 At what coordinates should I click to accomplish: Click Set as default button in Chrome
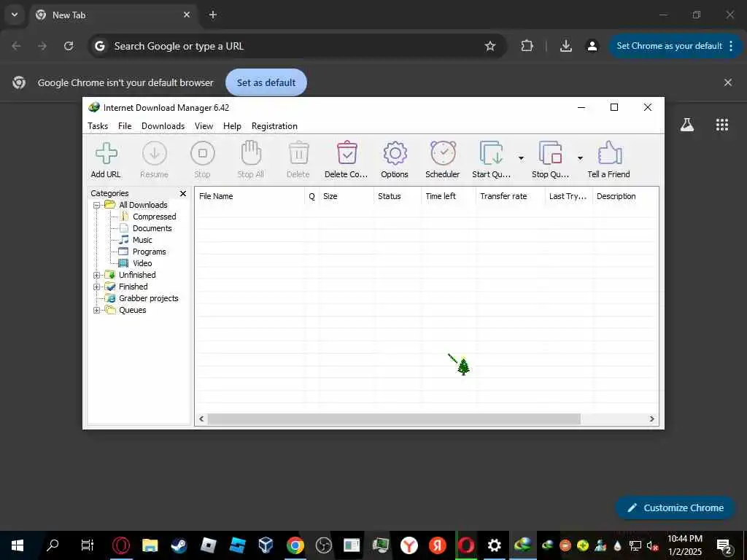click(x=266, y=82)
